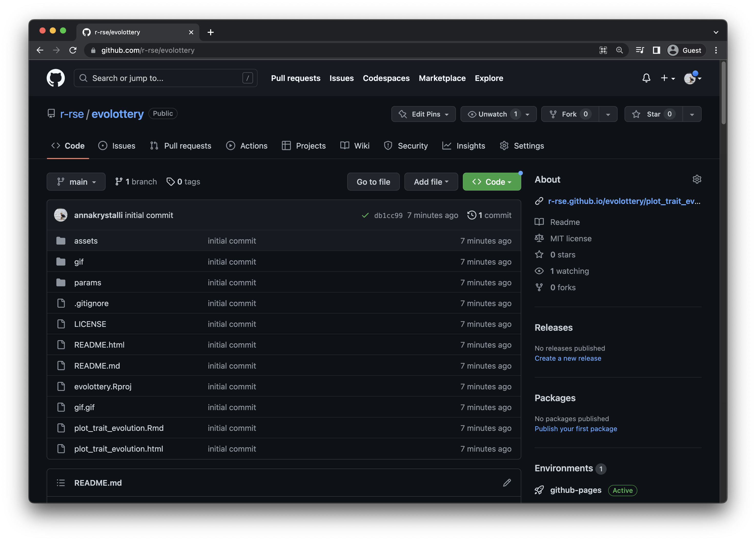This screenshot has height=541, width=756.
Task: Open the green Code dropdown
Action: (492, 182)
